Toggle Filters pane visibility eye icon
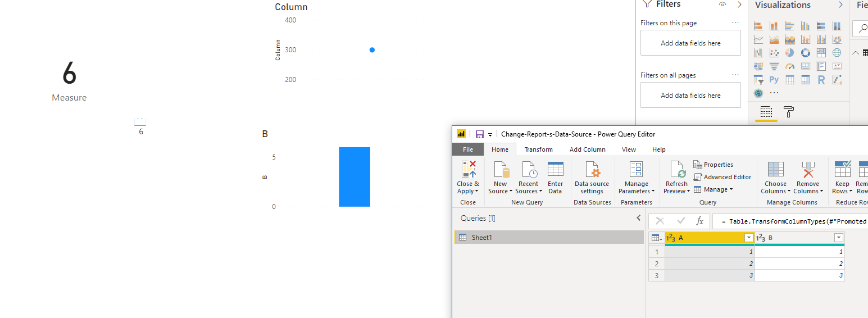 722,4
